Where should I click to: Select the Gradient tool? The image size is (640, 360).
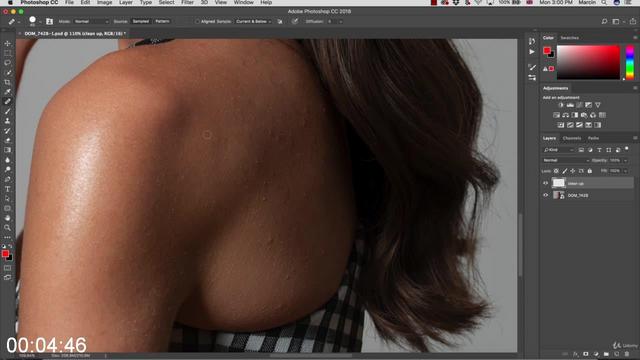[x=7, y=150]
